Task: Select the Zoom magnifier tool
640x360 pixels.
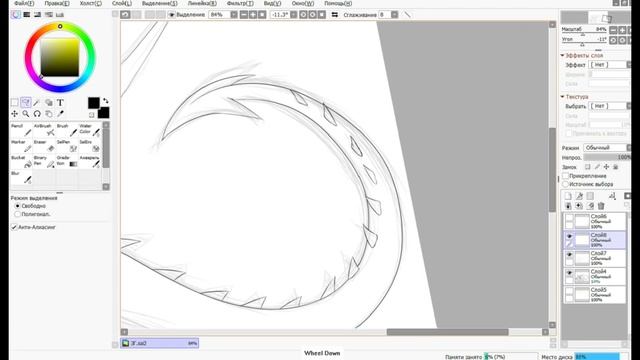Action: (x=26, y=113)
